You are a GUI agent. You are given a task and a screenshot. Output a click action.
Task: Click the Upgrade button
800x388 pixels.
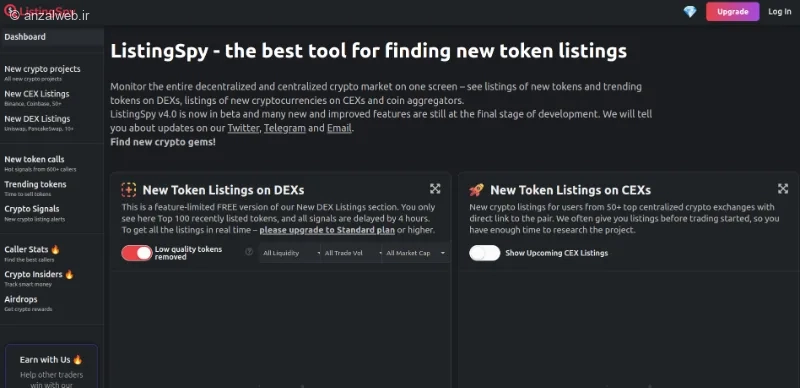[x=733, y=12]
